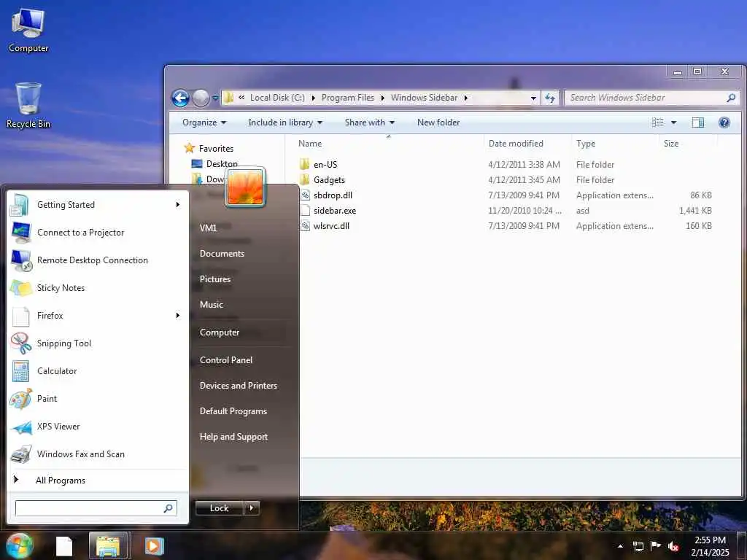Click the Explorer forward arrow button
This screenshot has width=747, height=560.
201,98
